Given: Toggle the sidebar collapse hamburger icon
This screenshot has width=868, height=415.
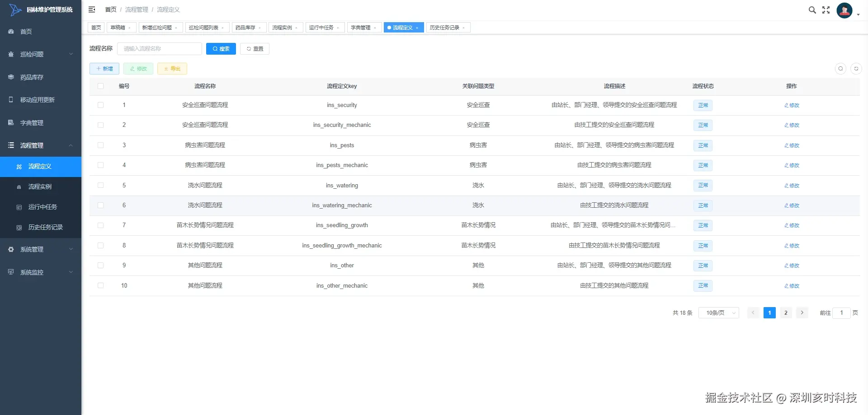Looking at the screenshot, I should [x=92, y=9].
